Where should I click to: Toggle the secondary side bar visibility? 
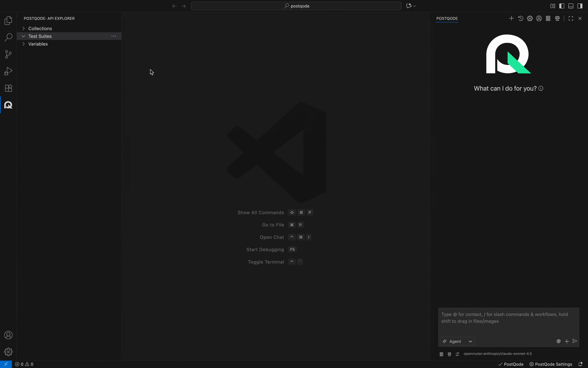pyautogui.click(x=580, y=6)
